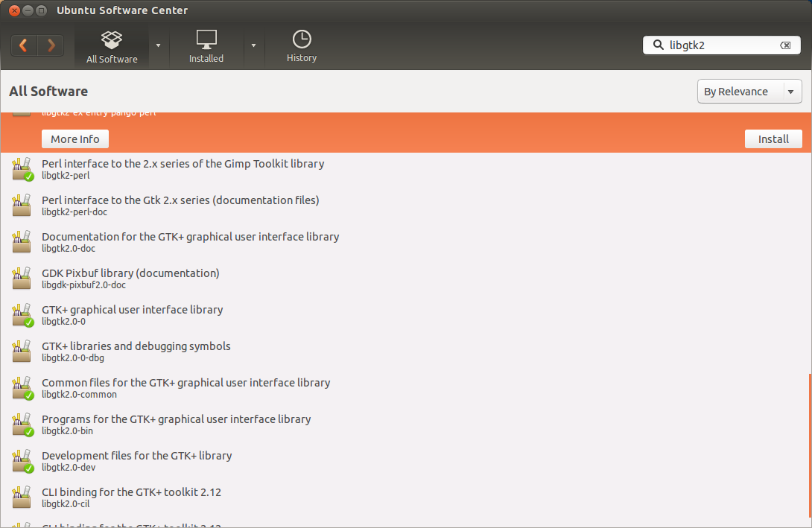
Task: Open More Info for selected package
Action: pos(75,139)
